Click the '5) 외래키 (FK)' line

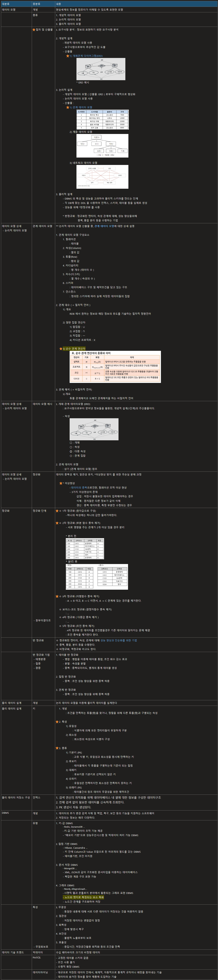74,787
